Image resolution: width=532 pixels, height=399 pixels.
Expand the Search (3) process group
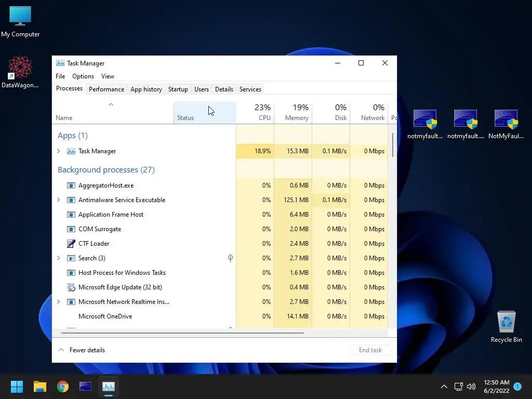click(x=59, y=258)
